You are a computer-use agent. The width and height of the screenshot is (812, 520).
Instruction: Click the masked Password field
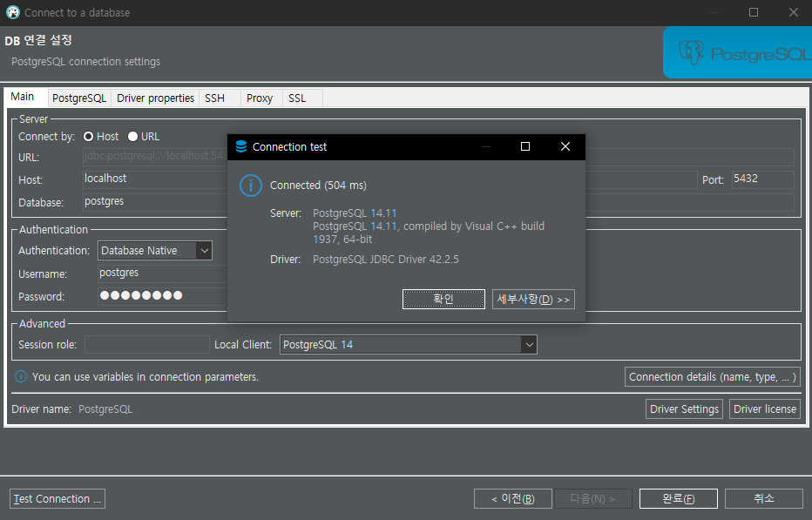[x=163, y=296]
